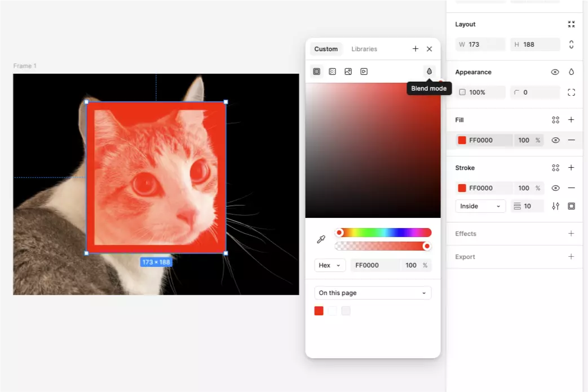Expand the On this page dropdown
588x392 pixels.
pos(373,293)
